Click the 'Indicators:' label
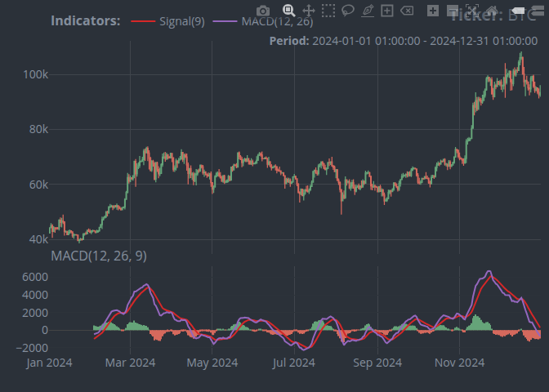 [86, 20]
